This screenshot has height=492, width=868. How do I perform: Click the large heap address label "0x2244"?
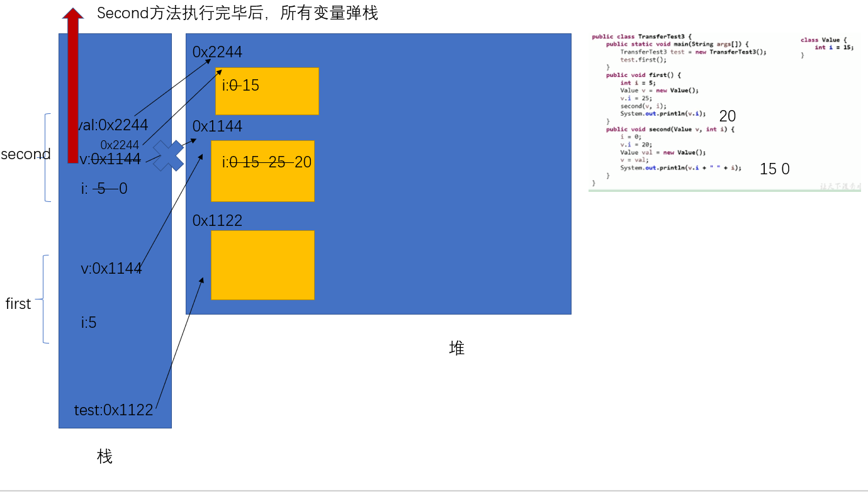217,52
